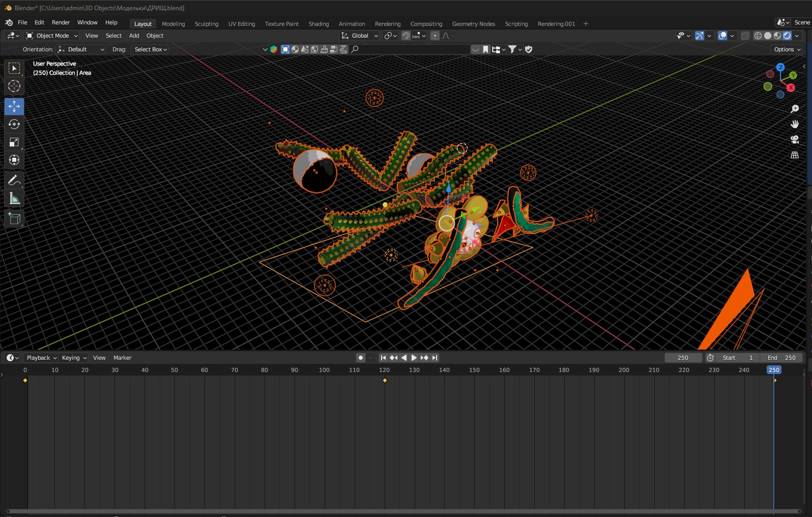The height and width of the screenshot is (517, 812).
Task: Expand the Global transform orientation dropdown
Action: coord(360,36)
